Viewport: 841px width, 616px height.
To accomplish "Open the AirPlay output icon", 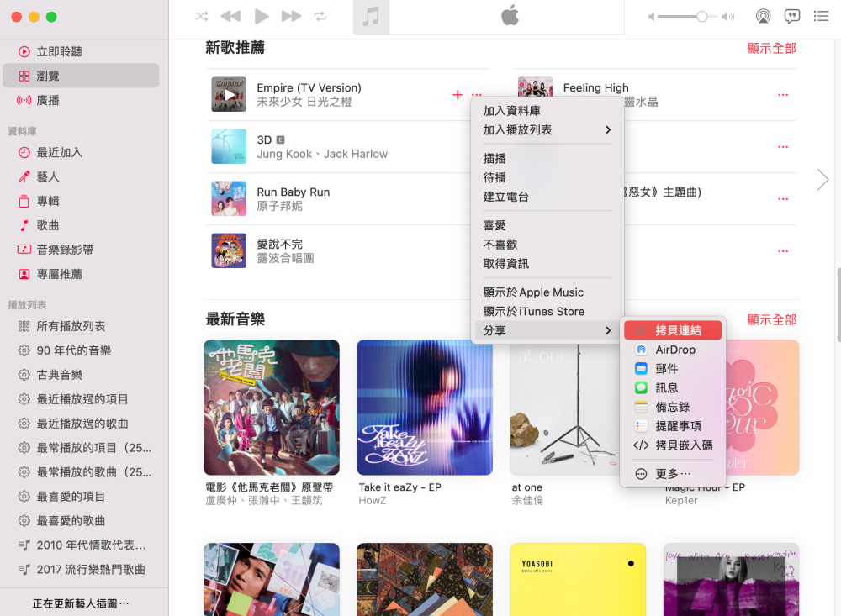I will coord(764,17).
